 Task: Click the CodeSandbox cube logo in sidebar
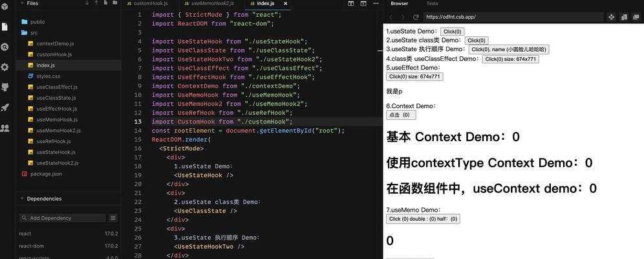[5, 6]
